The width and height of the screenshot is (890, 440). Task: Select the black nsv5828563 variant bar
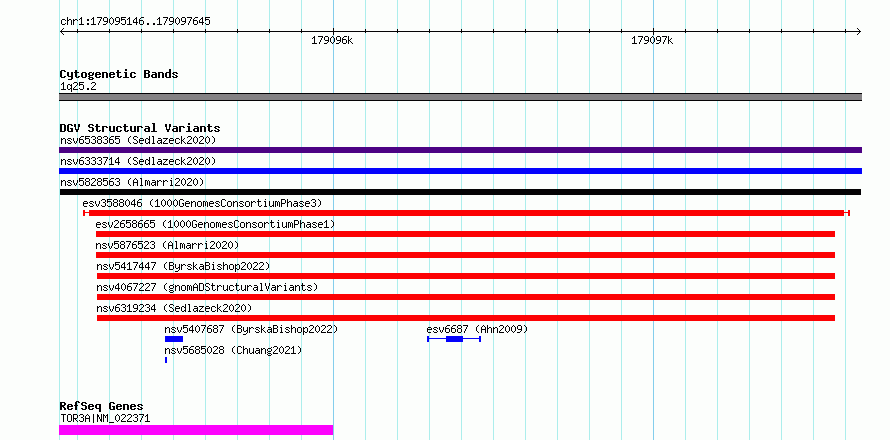(460, 192)
